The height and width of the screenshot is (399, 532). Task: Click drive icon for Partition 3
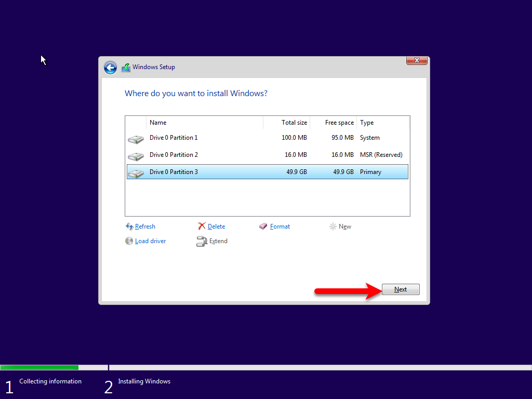click(136, 174)
